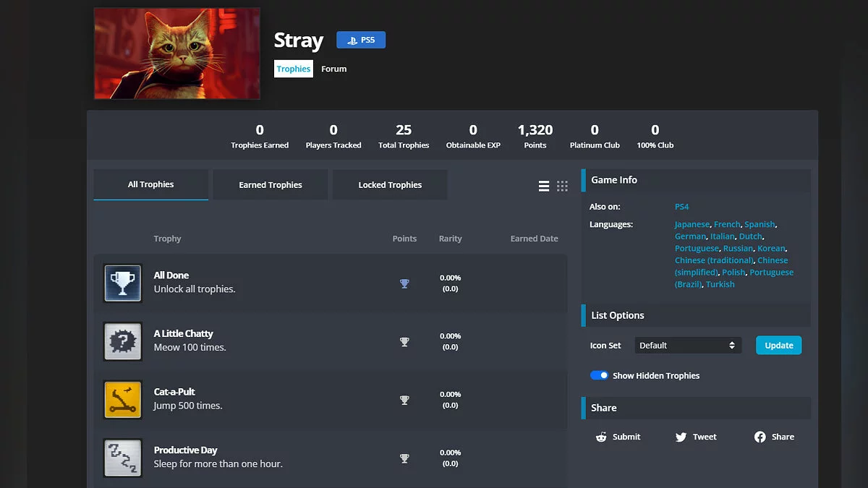
Task: Click the Cat-a-Pult trophy icon
Action: coord(122,399)
